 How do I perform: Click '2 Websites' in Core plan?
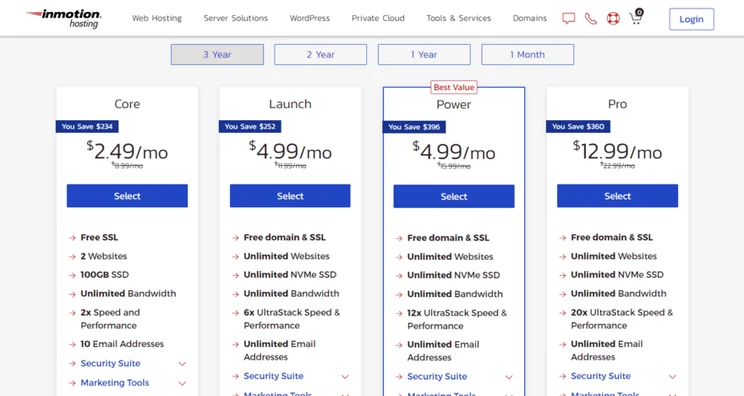(103, 256)
